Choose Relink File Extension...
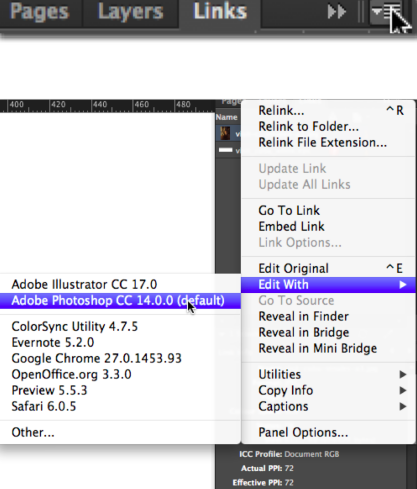Viewport: 417px width, 489px height. [x=328, y=142]
